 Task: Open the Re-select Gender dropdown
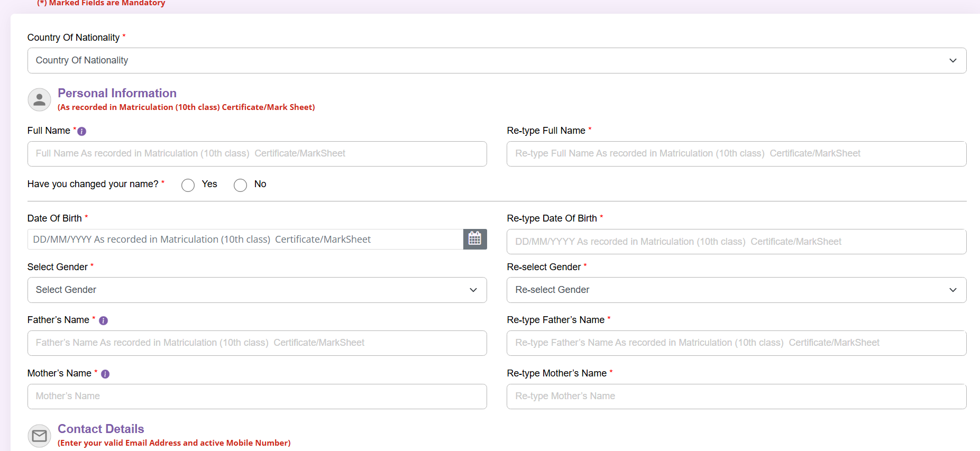click(736, 290)
